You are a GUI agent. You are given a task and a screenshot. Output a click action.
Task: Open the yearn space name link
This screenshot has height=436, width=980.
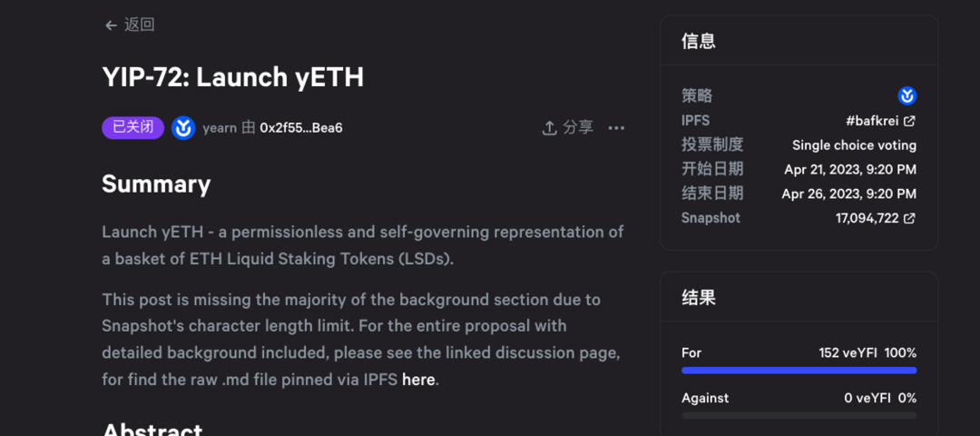pos(220,128)
